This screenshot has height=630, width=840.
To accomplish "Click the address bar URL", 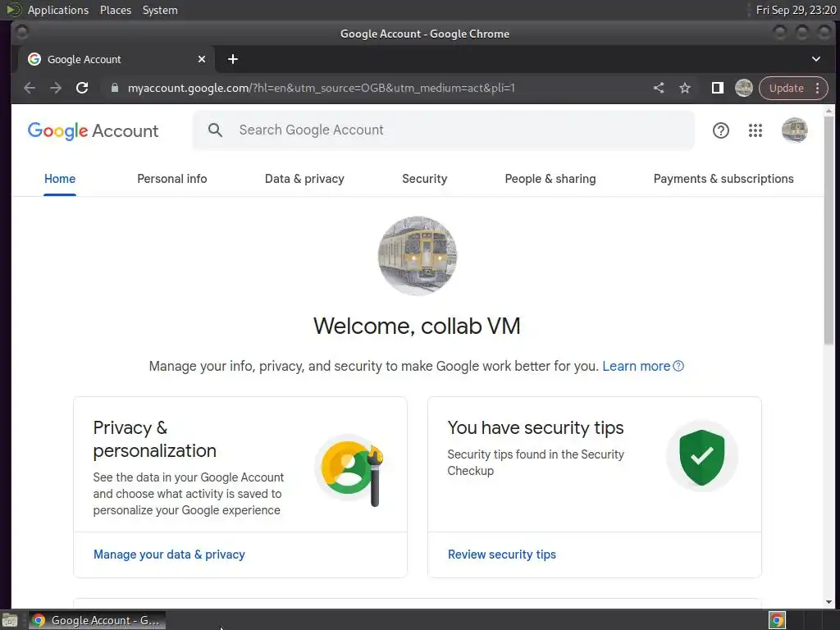I will point(322,88).
